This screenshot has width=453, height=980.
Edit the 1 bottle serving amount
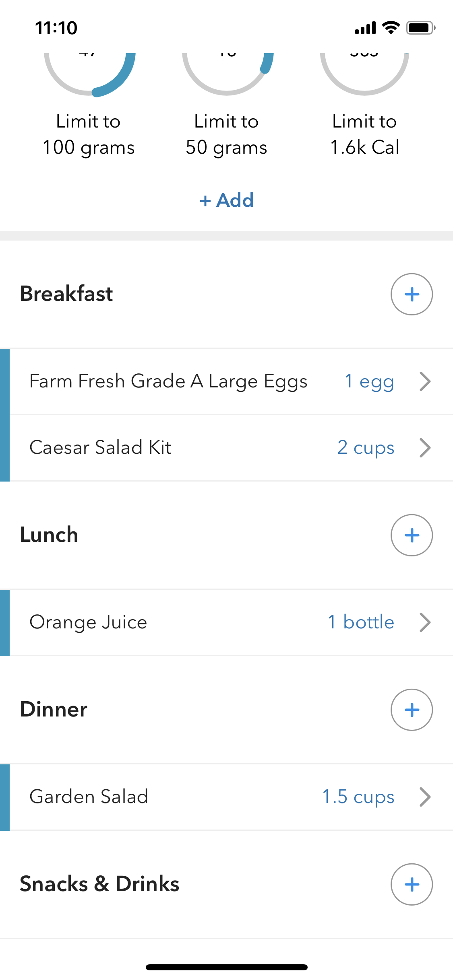tap(361, 622)
